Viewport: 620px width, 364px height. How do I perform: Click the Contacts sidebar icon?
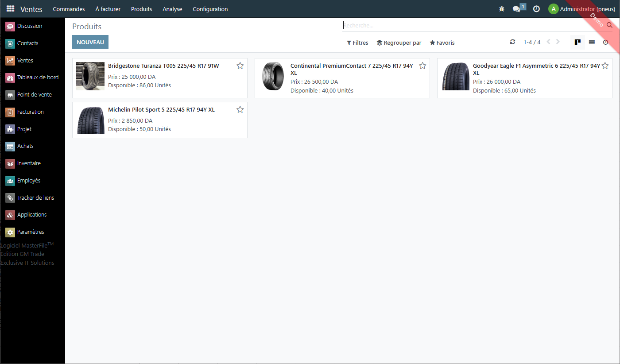[10, 43]
